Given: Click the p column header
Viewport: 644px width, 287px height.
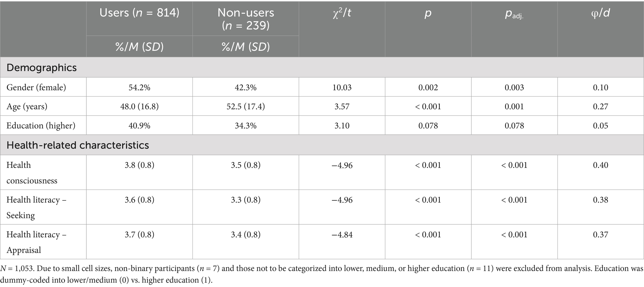Looking at the screenshot, I should coord(428,13).
